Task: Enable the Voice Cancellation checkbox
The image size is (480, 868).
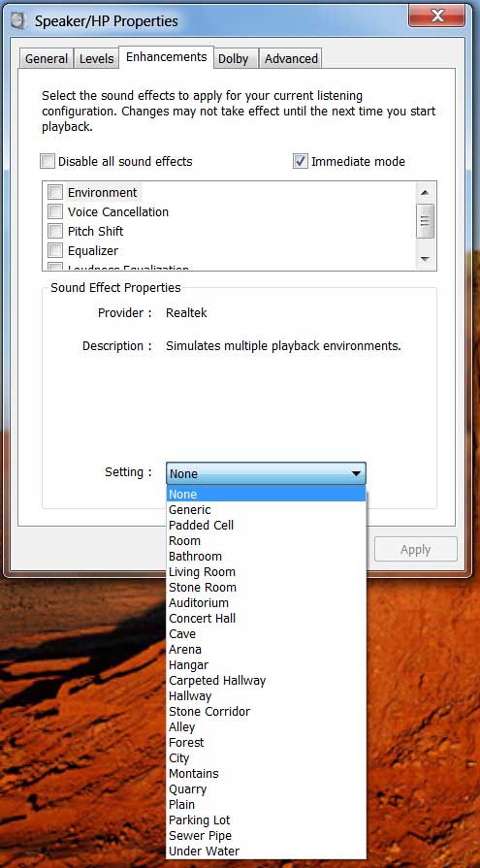Action: coord(55,212)
